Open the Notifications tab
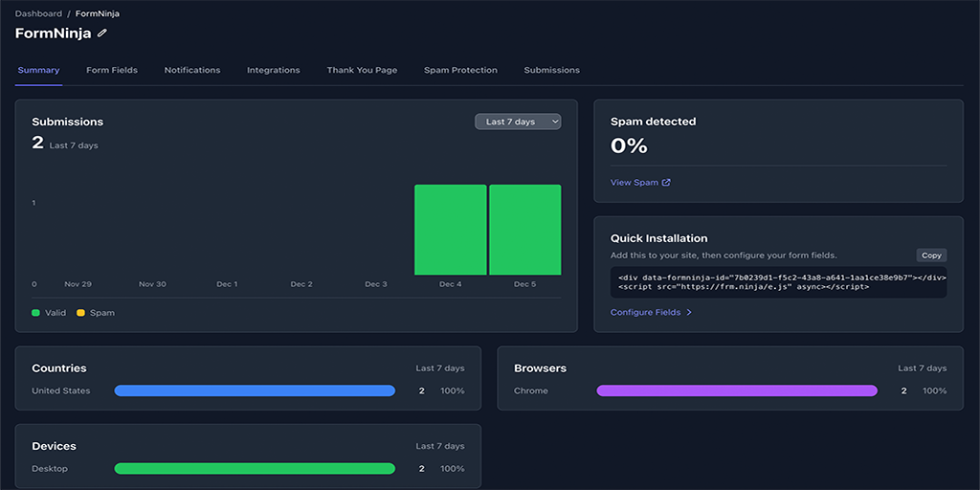This screenshot has height=490, width=980. point(192,70)
